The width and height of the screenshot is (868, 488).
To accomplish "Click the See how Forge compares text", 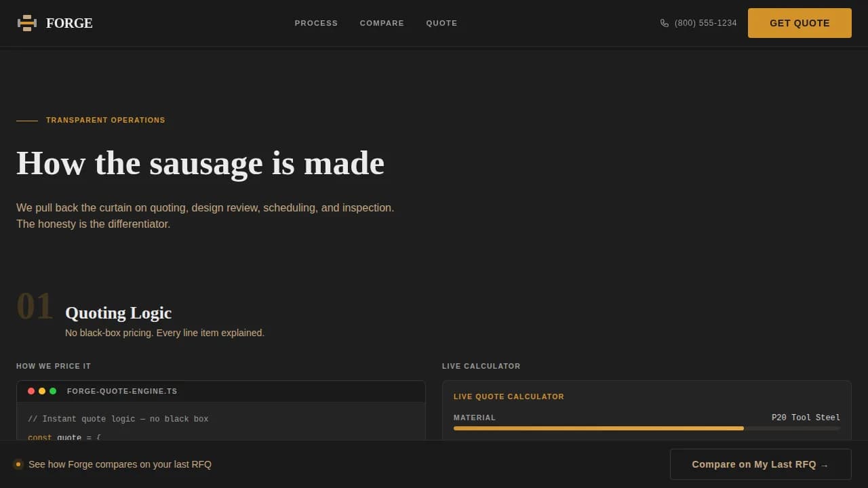I will (x=120, y=464).
